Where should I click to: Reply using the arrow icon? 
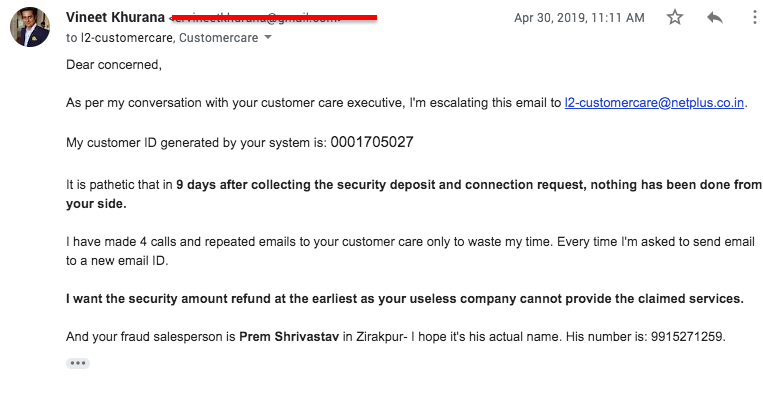[x=715, y=18]
